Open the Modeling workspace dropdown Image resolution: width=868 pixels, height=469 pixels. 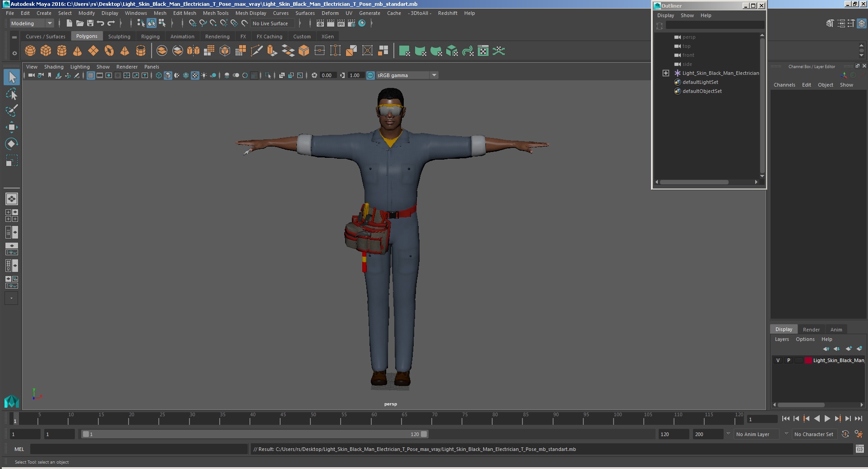32,23
